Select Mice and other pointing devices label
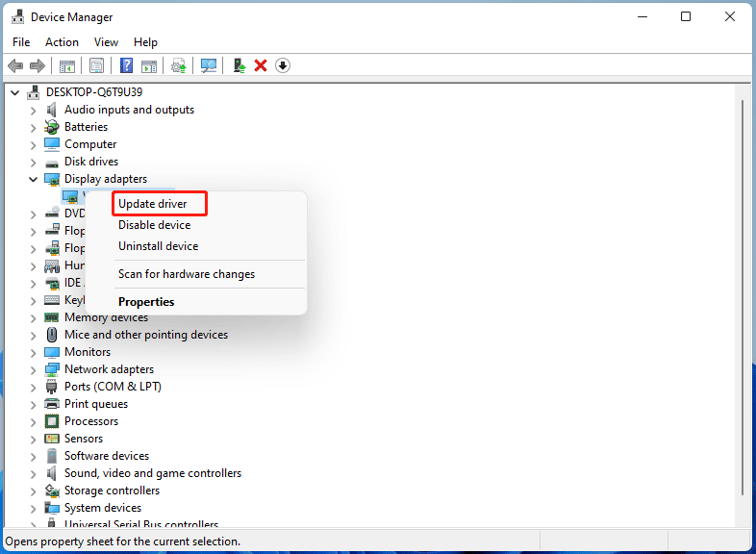 (x=146, y=335)
